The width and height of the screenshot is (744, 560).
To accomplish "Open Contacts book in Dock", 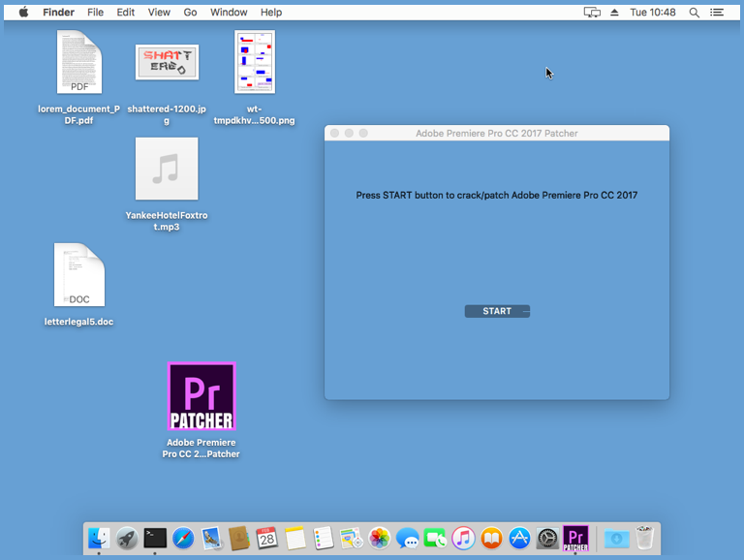I will 239,538.
